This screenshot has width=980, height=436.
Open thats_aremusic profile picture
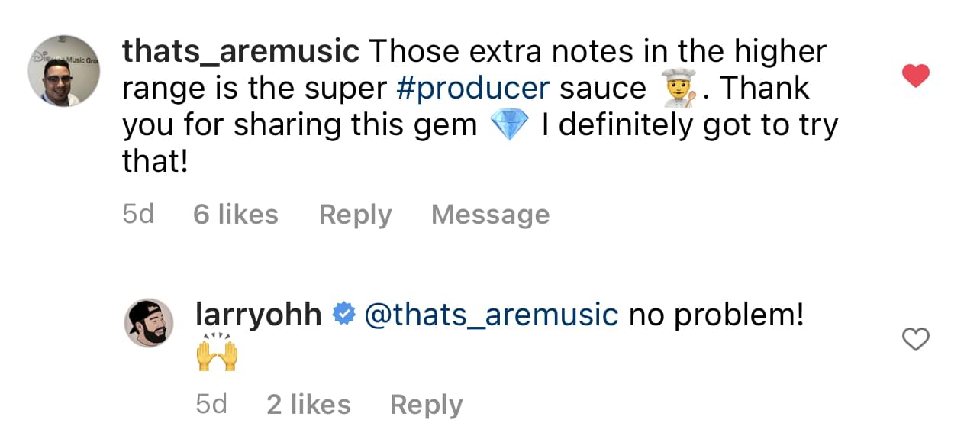64,71
